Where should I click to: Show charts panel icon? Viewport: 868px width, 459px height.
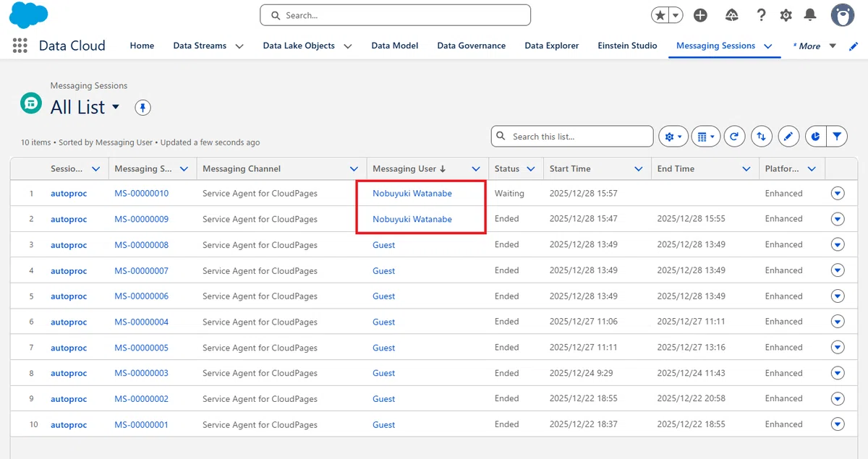click(x=816, y=136)
